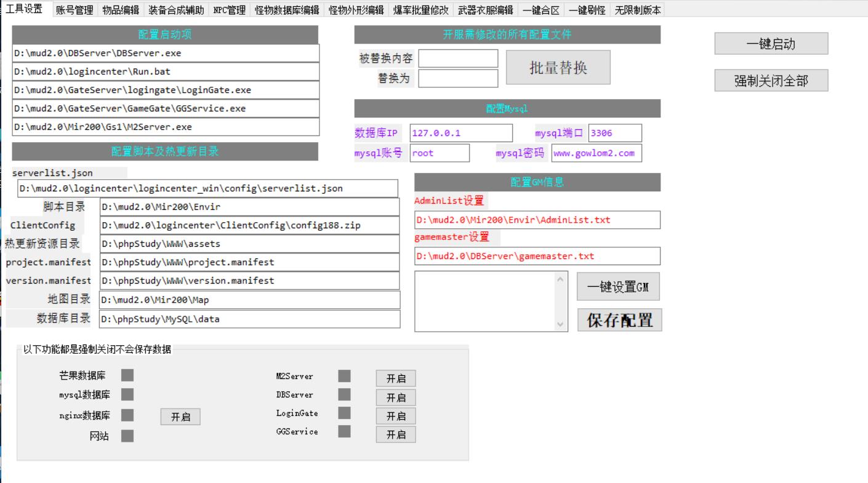This screenshot has height=483, width=868.
Task: Open the 怪物数据库编辑 tab
Action: tap(287, 10)
